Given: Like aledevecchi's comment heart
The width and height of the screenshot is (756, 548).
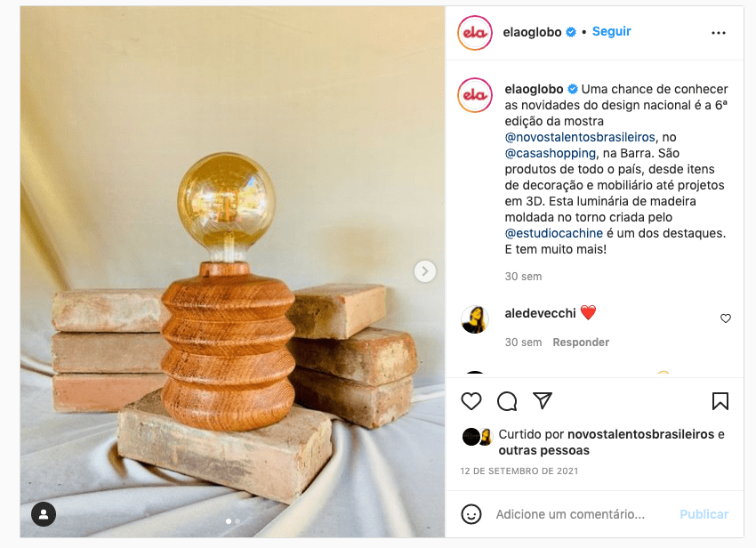Looking at the screenshot, I should point(726,318).
